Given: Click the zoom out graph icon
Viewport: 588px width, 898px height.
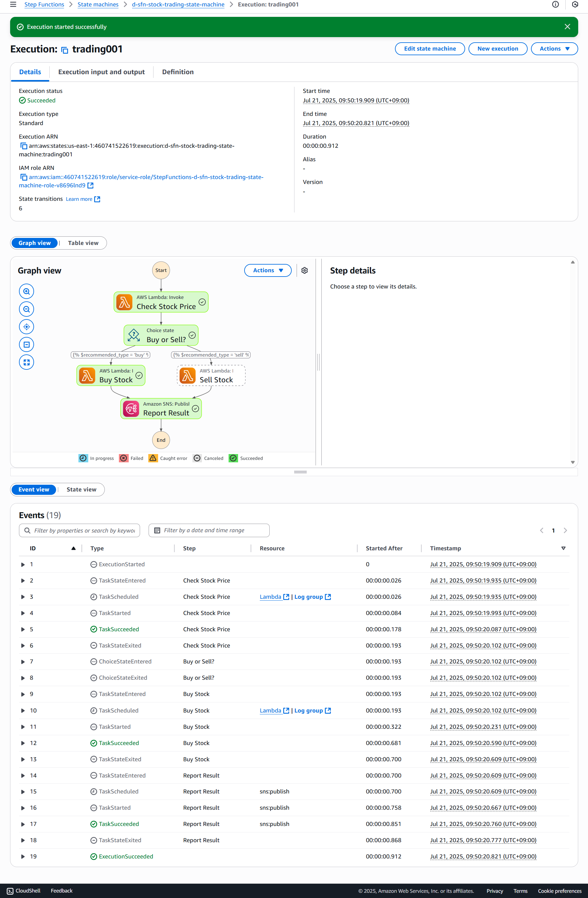Looking at the screenshot, I should 26,309.
